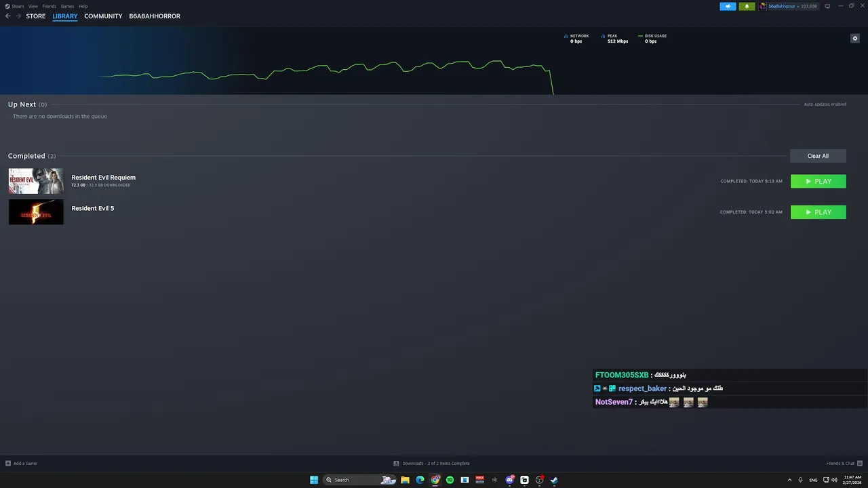Click the Steam logo in title bar
The width and height of the screenshot is (868, 488).
click(x=7, y=6)
